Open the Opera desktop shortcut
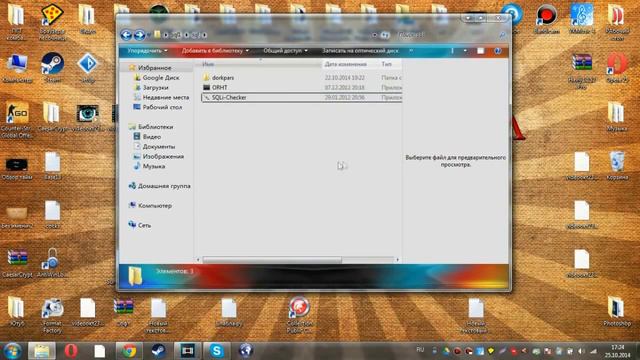 point(617,68)
